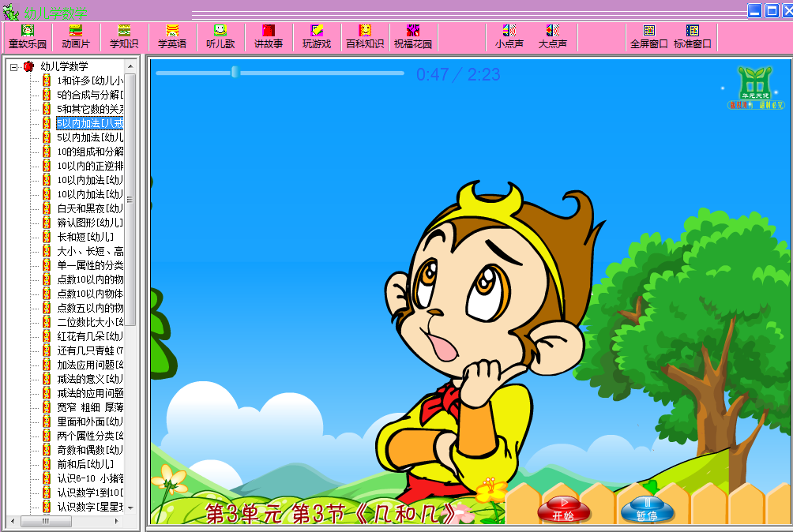Open lesson 白天和黑夜
Image resolution: width=793 pixels, height=532 pixels.
pyautogui.click(x=89, y=208)
